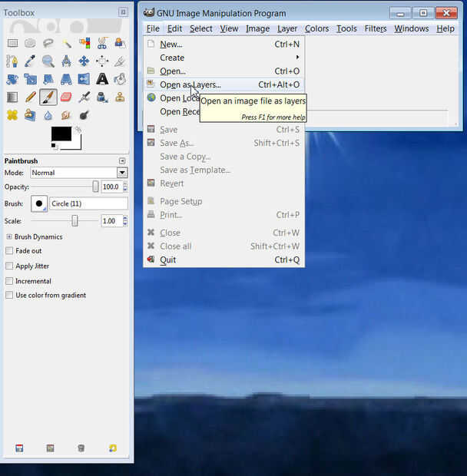Select the Perspective Clone tool
Screen dimensions: 467x476
tap(30, 115)
